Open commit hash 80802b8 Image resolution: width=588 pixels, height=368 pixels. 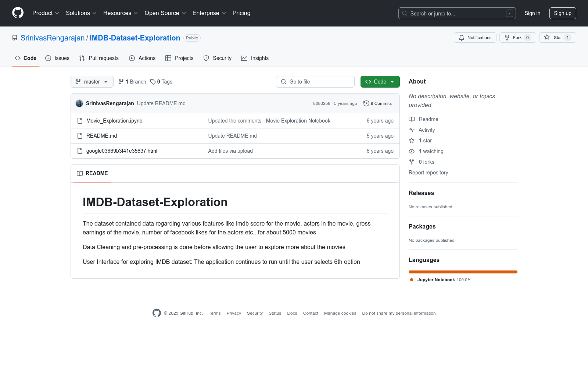pos(322,103)
